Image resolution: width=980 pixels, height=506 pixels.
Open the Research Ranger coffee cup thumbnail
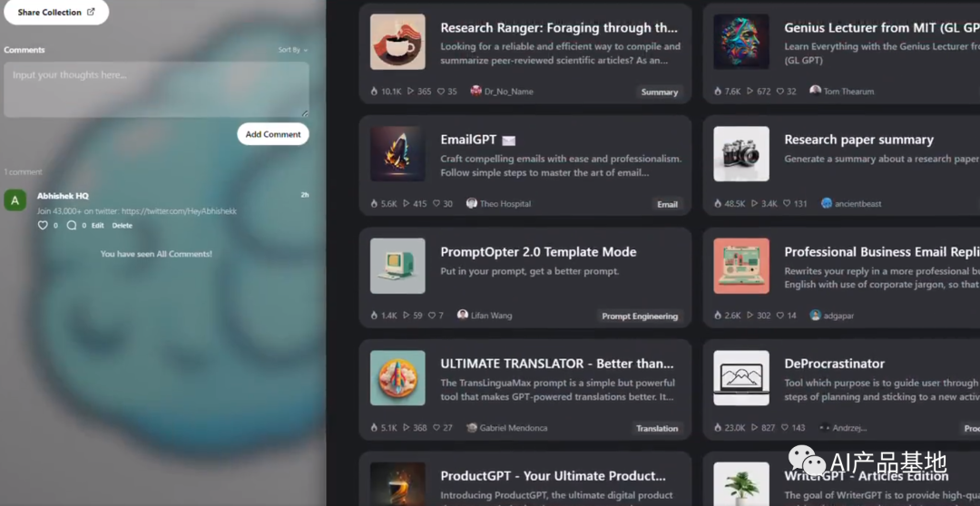pos(397,42)
